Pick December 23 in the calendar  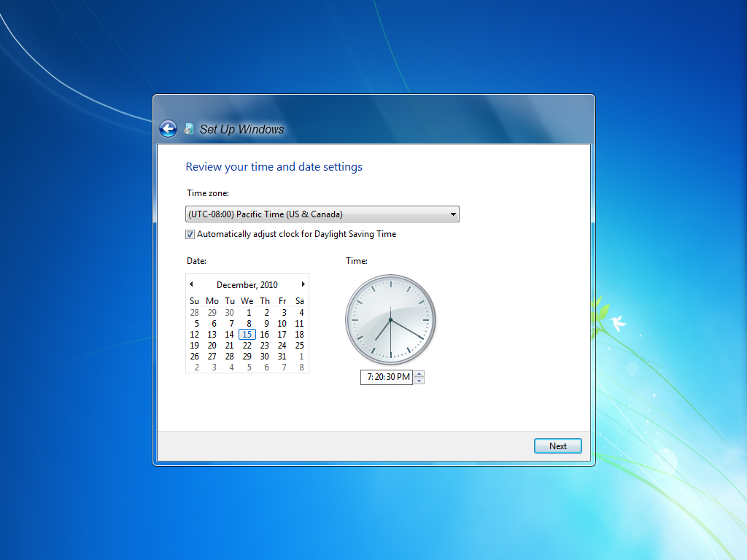(x=264, y=346)
